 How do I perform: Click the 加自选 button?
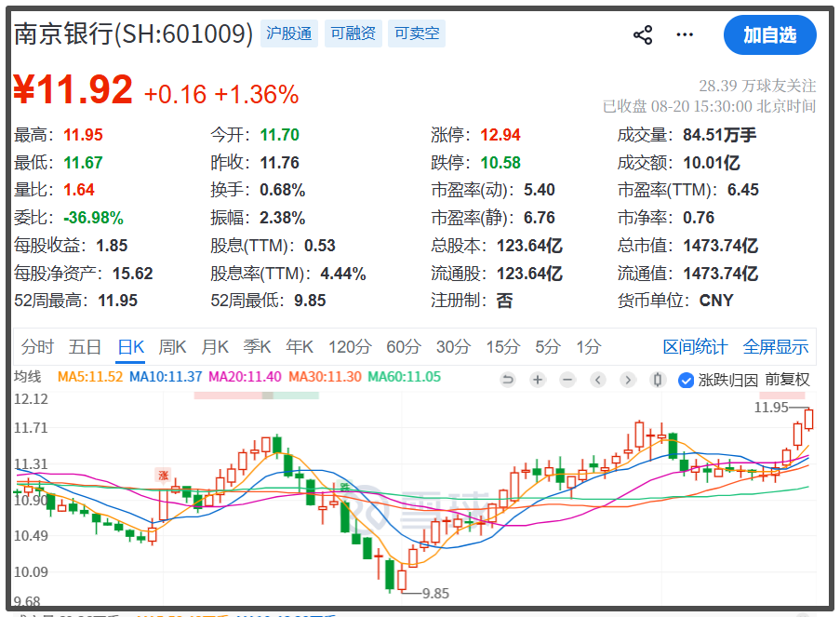click(x=770, y=35)
